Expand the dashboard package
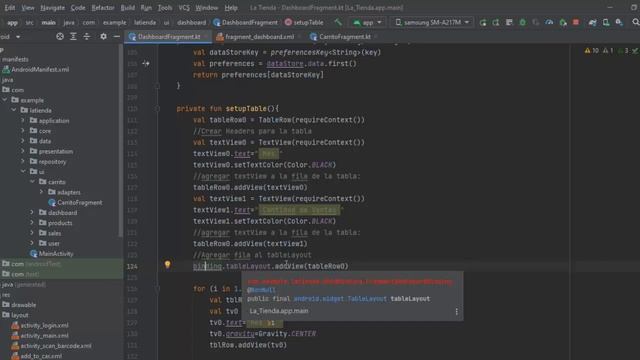 coord(32,212)
